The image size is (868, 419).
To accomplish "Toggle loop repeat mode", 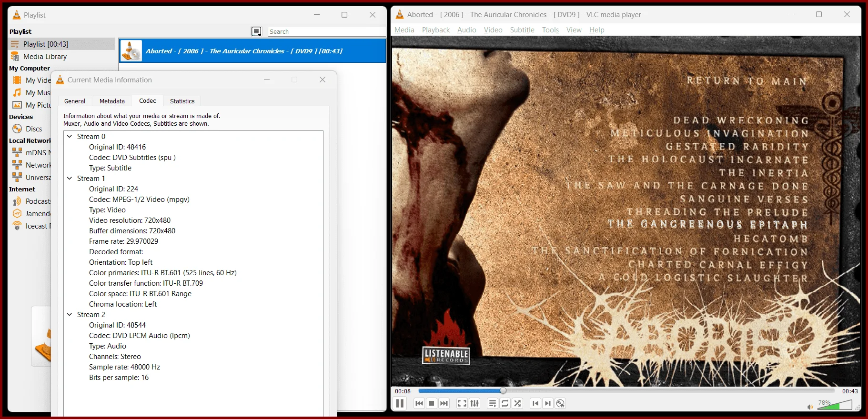I will [x=505, y=403].
